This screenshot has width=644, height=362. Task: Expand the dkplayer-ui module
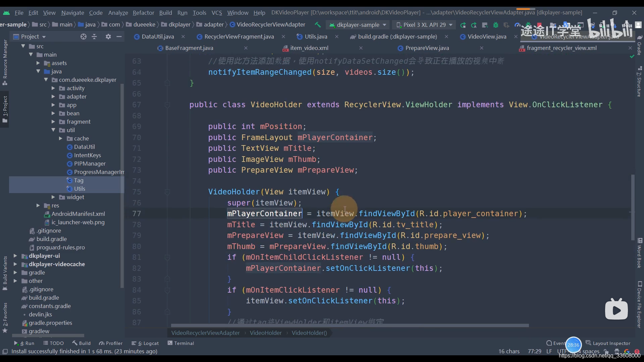pos(15,256)
